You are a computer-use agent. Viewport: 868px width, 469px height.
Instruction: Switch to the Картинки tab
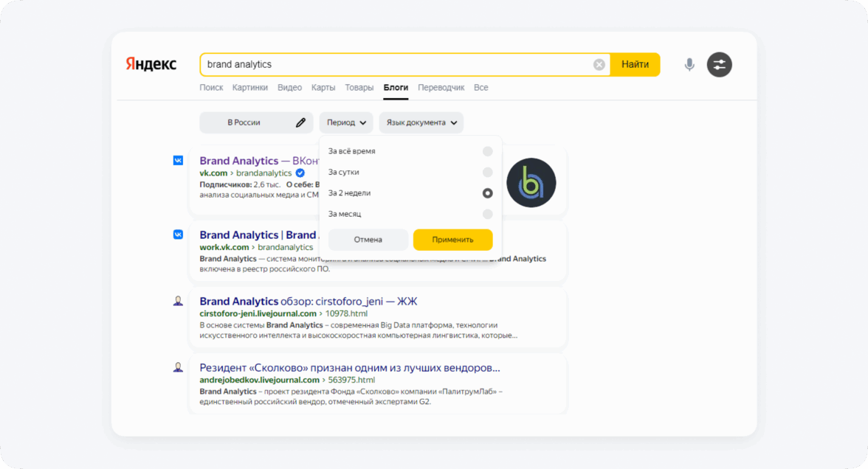point(249,87)
